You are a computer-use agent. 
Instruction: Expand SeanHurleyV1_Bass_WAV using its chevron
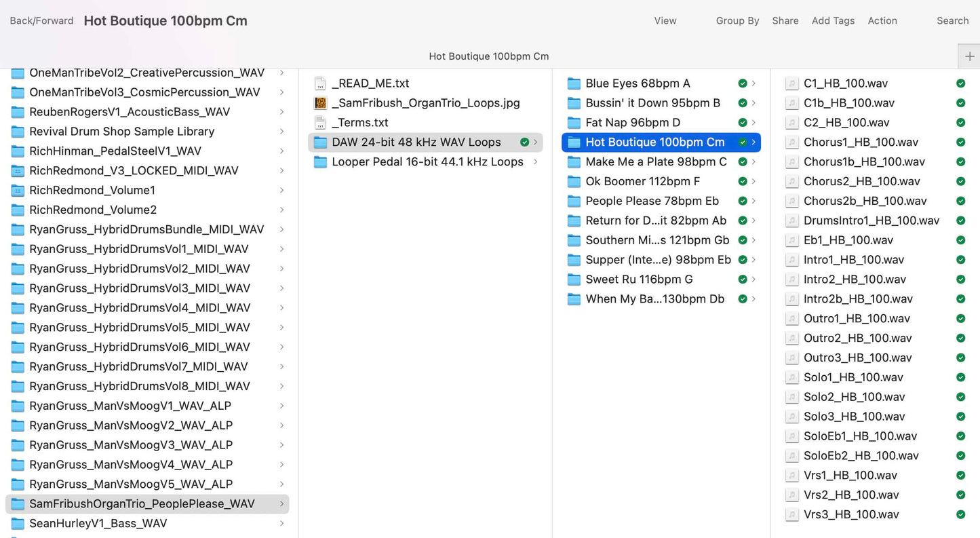(281, 524)
